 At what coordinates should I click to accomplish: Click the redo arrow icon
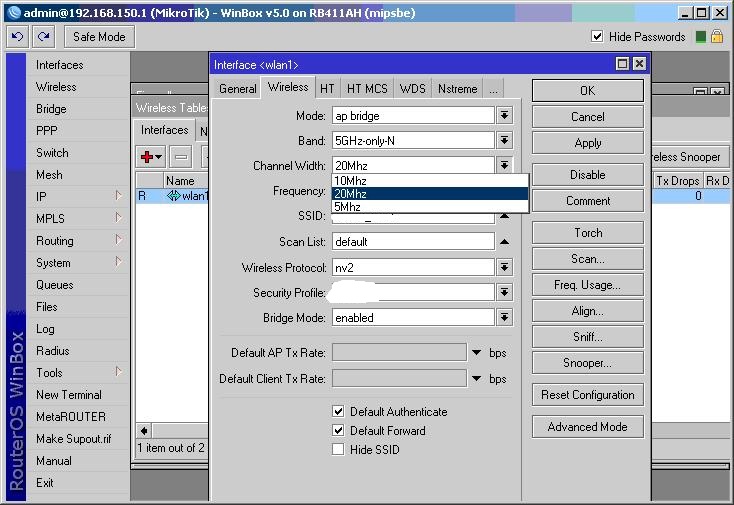pyautogui.click(x=44, y=37)
